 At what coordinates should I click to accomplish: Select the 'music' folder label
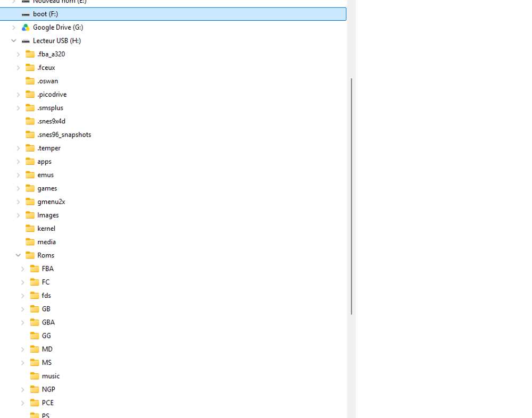pos(51,376)
